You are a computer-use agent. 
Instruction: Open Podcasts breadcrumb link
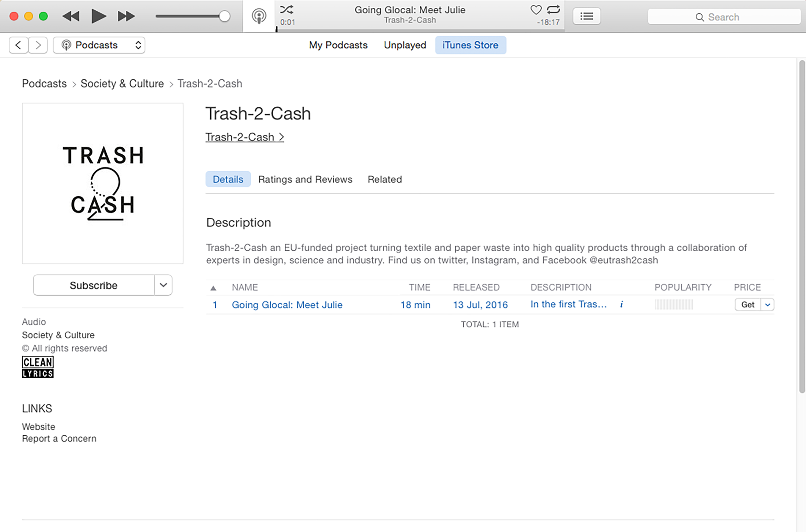pyautogui.click(x=44, y=83)
